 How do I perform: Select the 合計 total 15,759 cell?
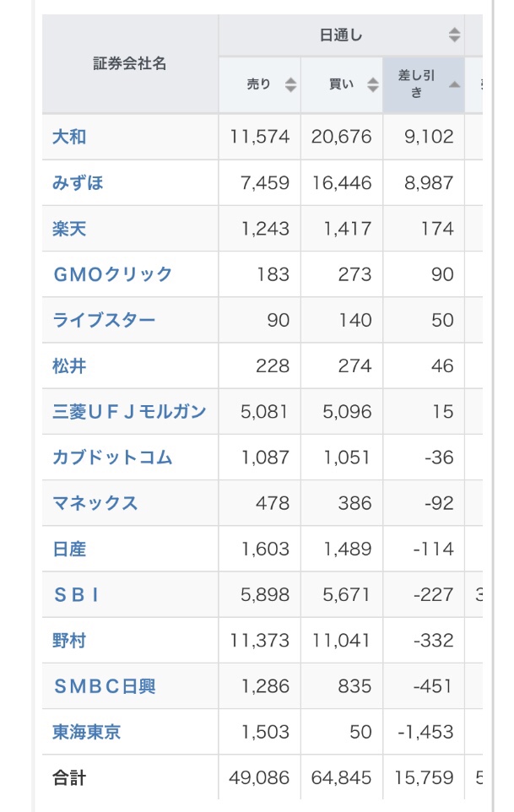click(x=424, y=777)
